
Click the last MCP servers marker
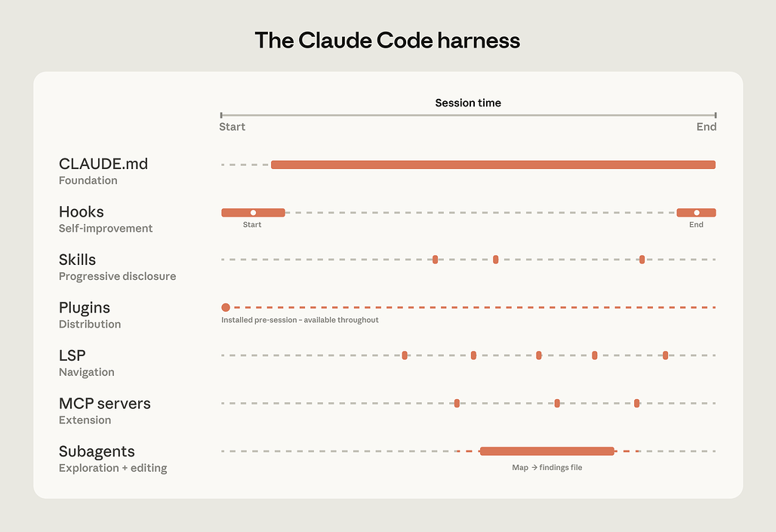636,403
